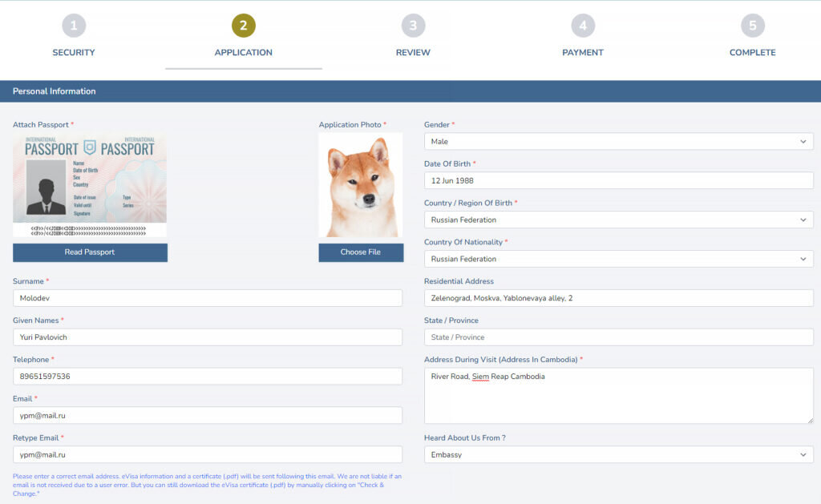The image size is (821, 504).
Task: Go to the REVIEW step label
Action: click(x=413, y=52)
